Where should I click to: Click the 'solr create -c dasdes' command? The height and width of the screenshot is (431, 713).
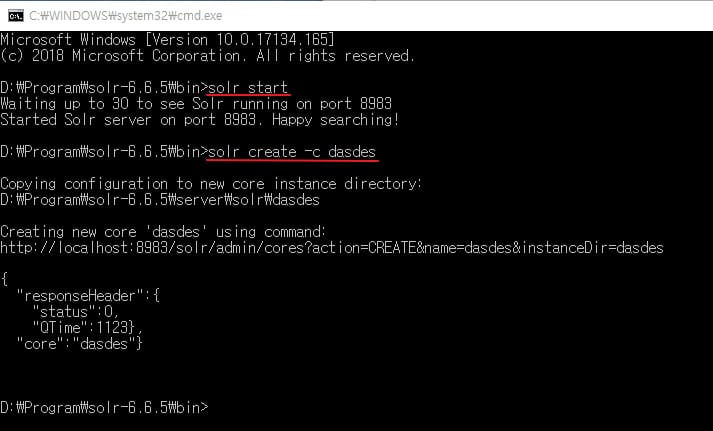294,151
